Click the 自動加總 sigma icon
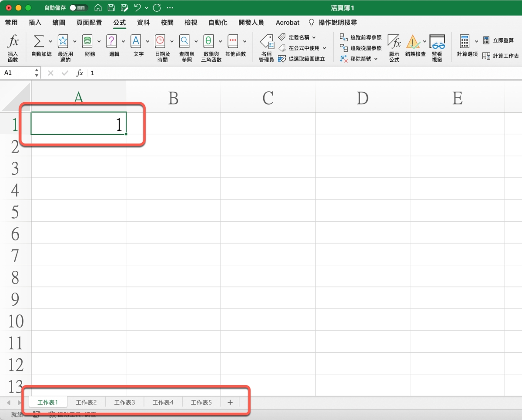The height and width of the screenshot is (420, 522). coord(39,41)
